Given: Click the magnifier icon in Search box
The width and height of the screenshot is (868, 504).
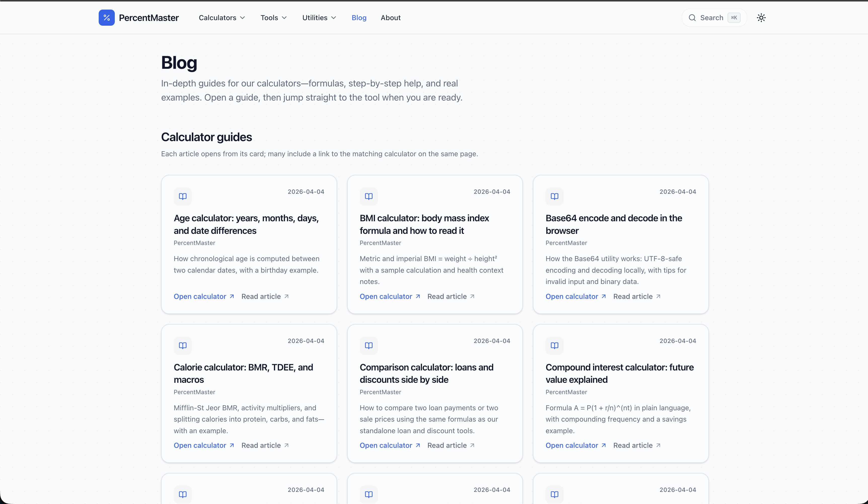Looking at the screenshot, I should coord(692,18).
